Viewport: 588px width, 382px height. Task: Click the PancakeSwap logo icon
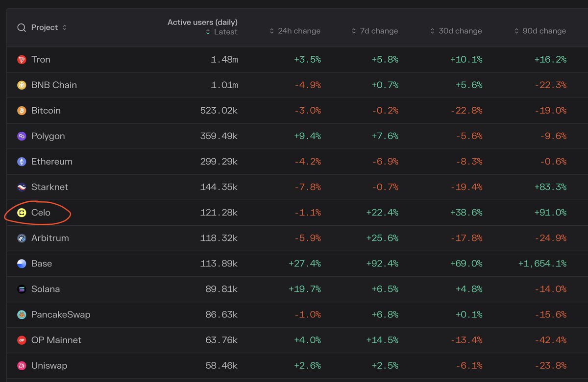[22, 314]
